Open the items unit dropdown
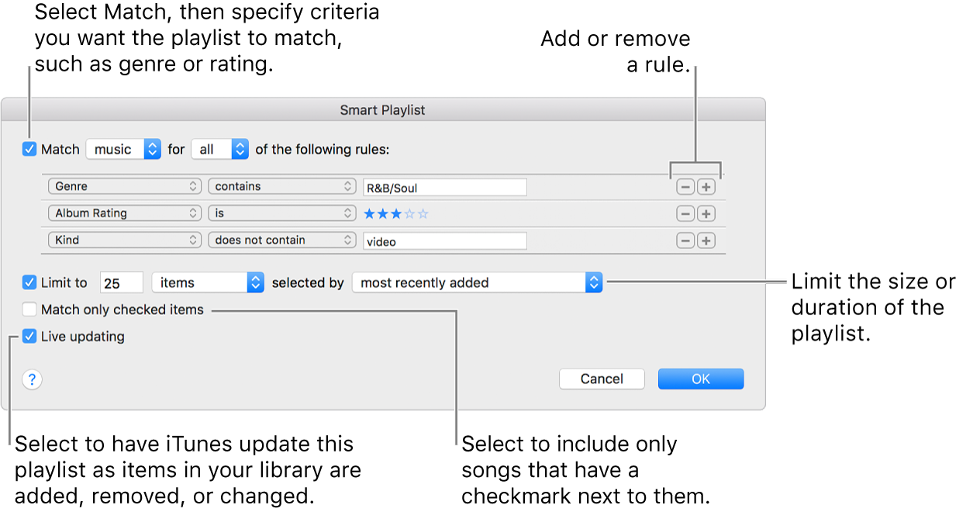This screenshot has width=980, height=512. tap(209, 282)
